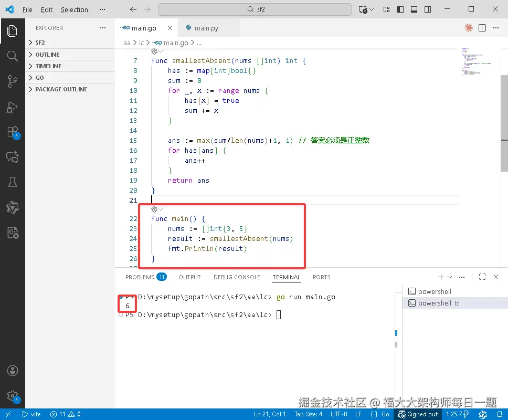
Task: Open the Extensions view with badge
Action: click(x=13, y=132)
